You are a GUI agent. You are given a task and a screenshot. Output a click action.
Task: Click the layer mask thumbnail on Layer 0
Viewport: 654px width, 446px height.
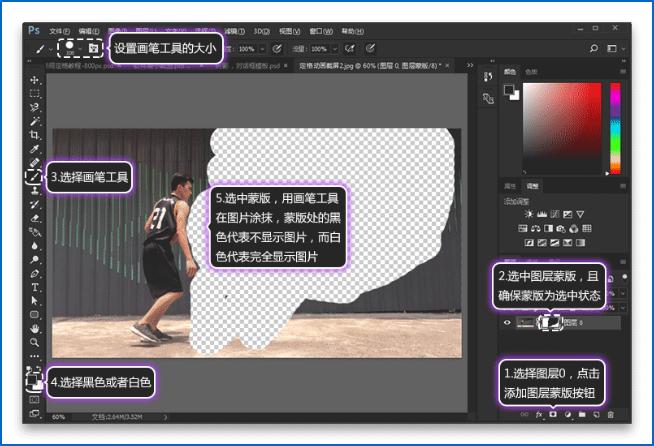tap(552, 323)
